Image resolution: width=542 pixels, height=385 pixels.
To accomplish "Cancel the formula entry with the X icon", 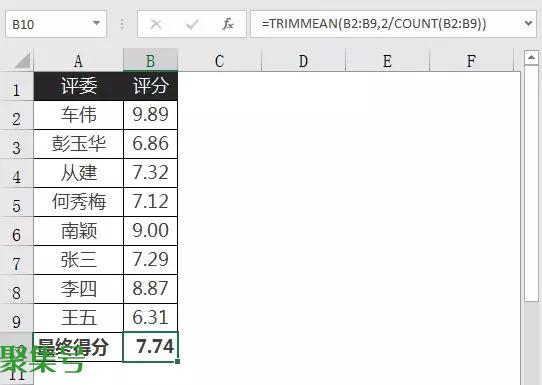I will [156, 24].
